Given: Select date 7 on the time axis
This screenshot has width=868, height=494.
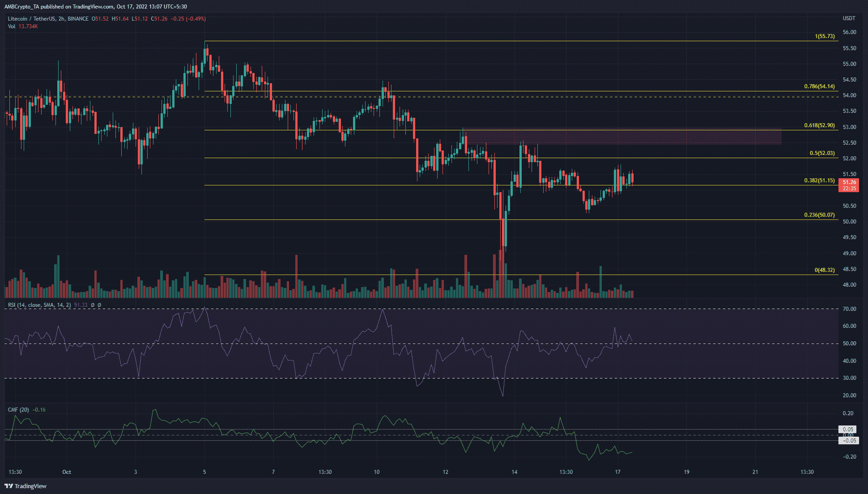Looking at the screenshot, I should (273, 472).
